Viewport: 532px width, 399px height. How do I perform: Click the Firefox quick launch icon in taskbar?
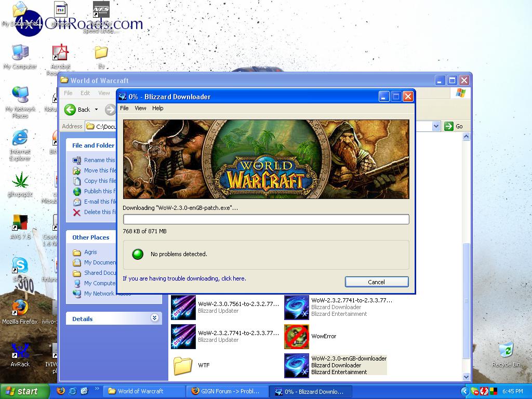(61, 391)
